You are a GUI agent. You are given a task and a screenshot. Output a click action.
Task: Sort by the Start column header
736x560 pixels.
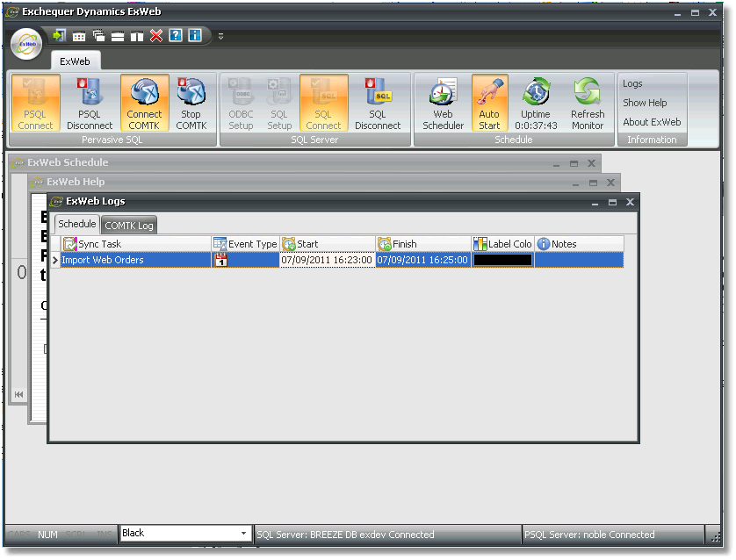pos(328,244)
